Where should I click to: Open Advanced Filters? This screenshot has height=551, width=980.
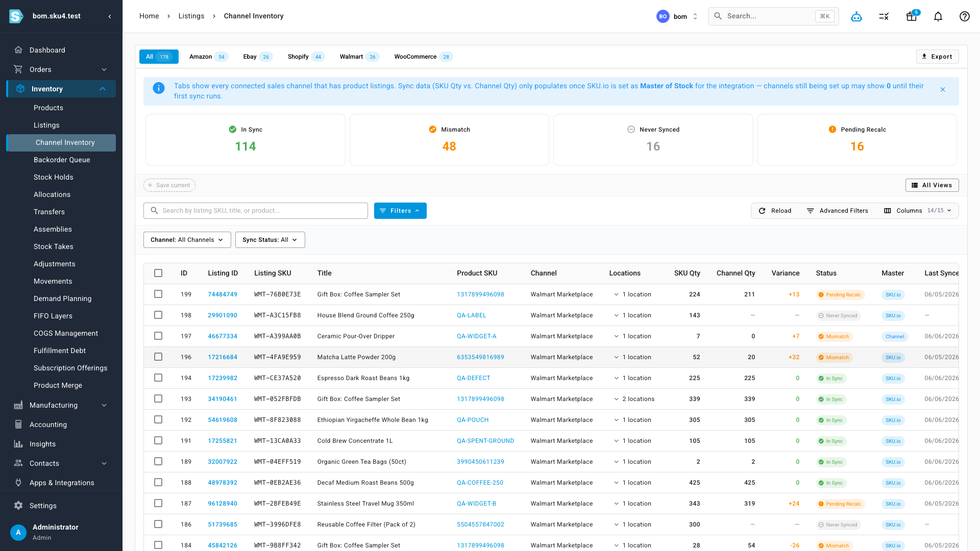(837, 211)
